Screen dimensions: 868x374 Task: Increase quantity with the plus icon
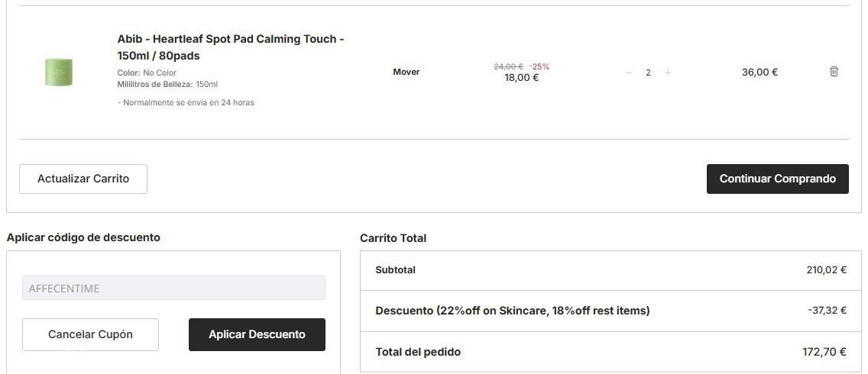pyautogui.click(x=668, y=73)
